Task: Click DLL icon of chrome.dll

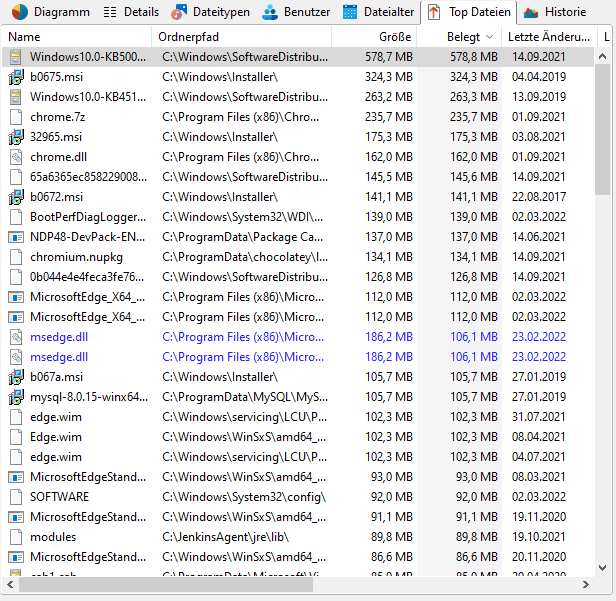Action: pyautogui.click(x=16, y=157)
